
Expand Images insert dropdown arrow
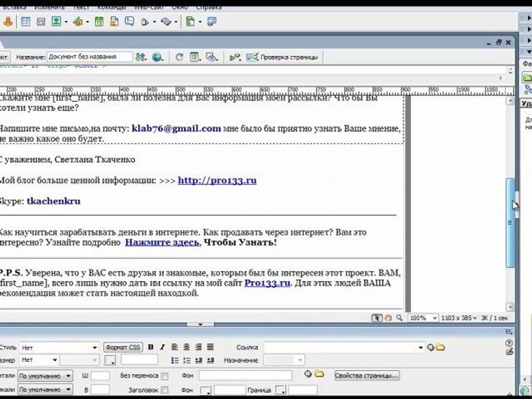point(66,22)
